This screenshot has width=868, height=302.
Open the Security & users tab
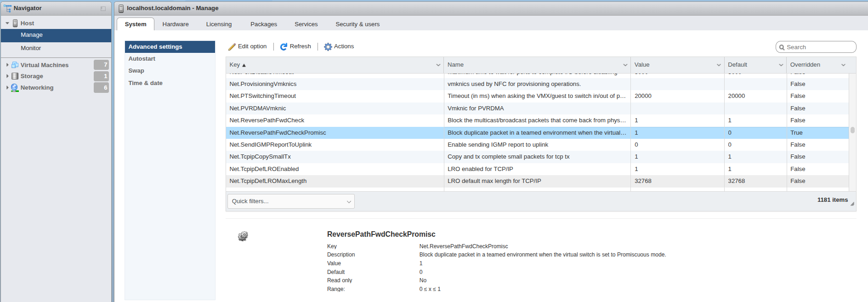coord(357,24)
